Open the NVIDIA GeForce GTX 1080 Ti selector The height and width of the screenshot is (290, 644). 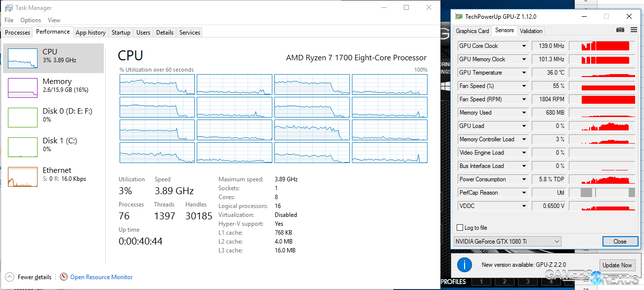pyautogui.click(x=507, y=242)
